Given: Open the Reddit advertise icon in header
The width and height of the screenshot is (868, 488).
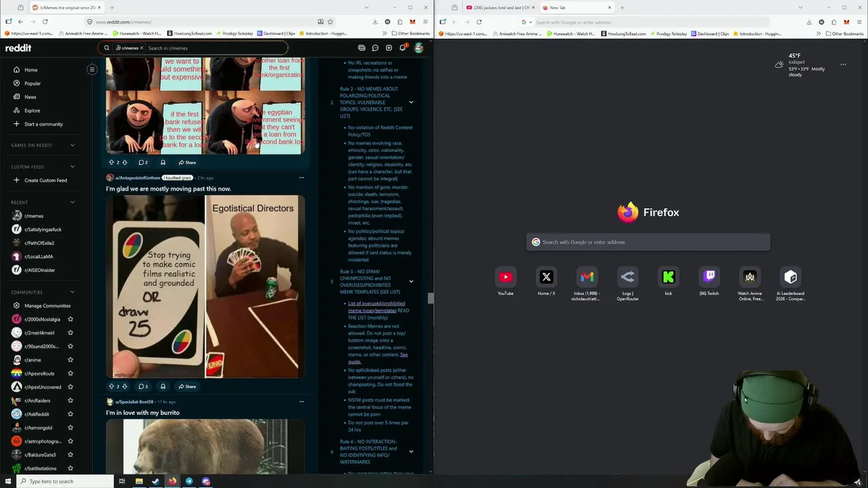Looking at the screenshot, I should pyautogui.click(x=361, y=48).
